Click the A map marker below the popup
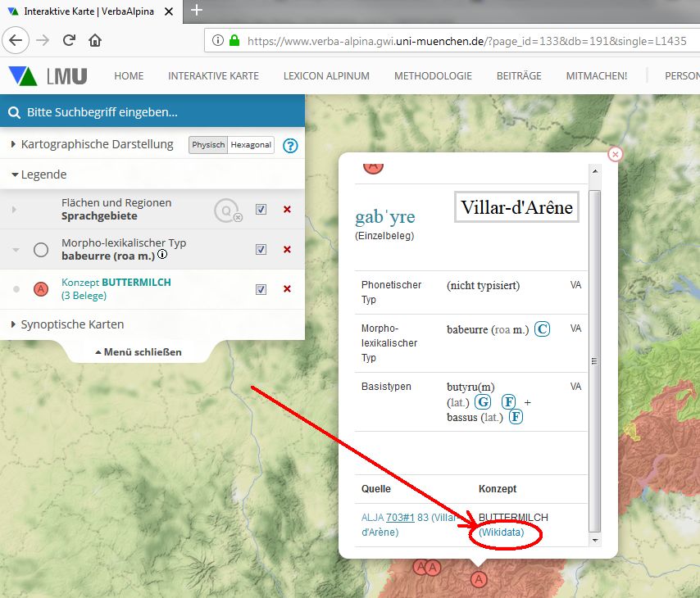Image resolution: width=700 pixels, height=598 pixels. coord(479,580)
